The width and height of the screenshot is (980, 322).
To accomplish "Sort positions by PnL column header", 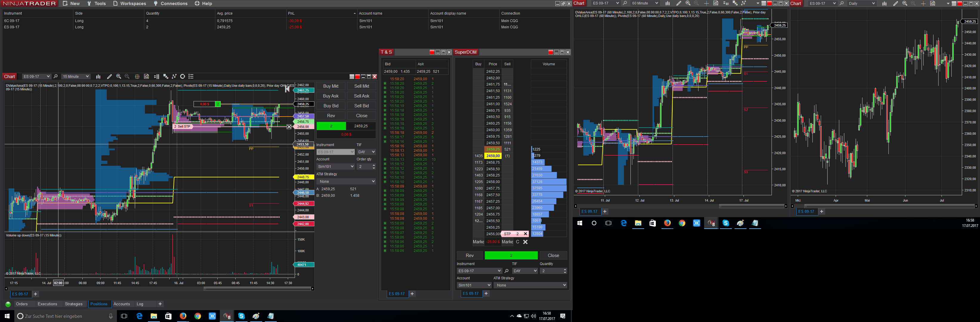I will [322, 13].
